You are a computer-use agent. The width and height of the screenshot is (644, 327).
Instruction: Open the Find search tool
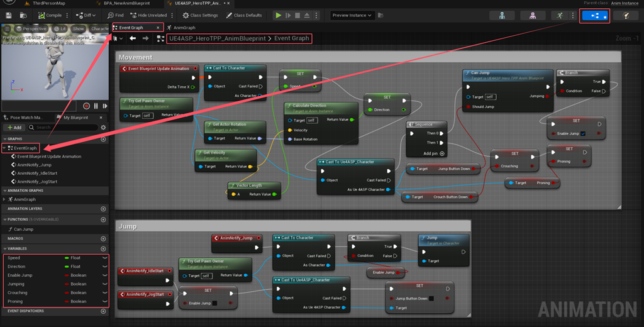116,16
